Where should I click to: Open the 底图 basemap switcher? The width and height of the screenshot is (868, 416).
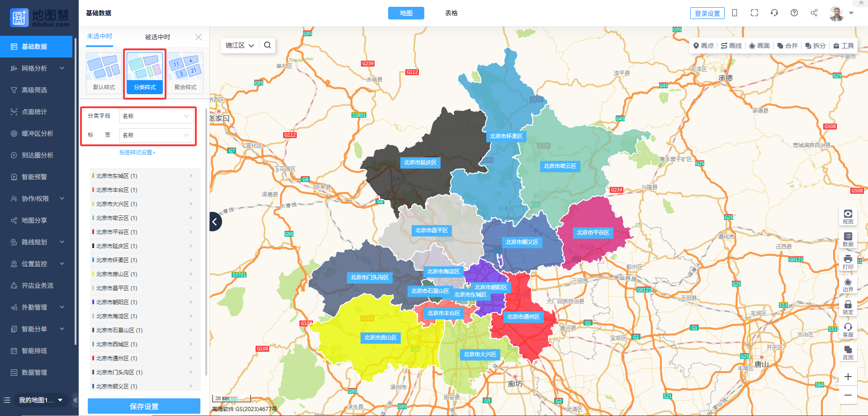pyautogui.click(x=848, y=353)
